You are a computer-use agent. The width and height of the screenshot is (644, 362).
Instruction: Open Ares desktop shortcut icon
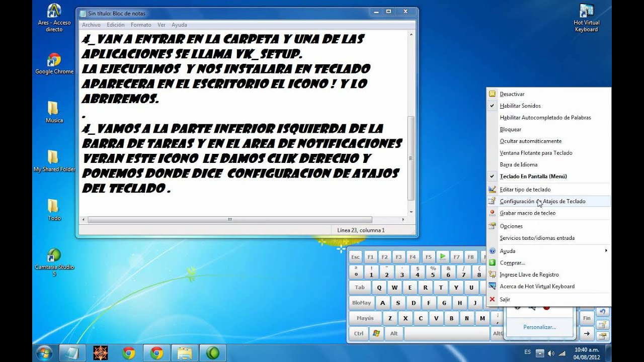[54, 18]
